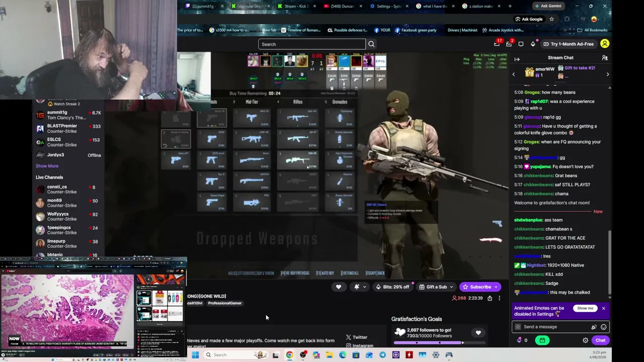
Task: Open Telegram from the taskbar
Action: [x=382, y=355]
